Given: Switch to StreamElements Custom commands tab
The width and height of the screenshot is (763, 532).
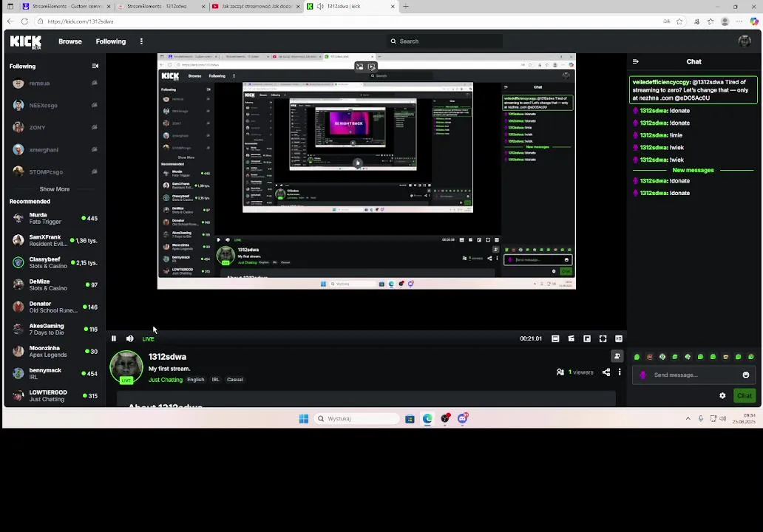Looking at the screenshot, I should tap(66, 7).
